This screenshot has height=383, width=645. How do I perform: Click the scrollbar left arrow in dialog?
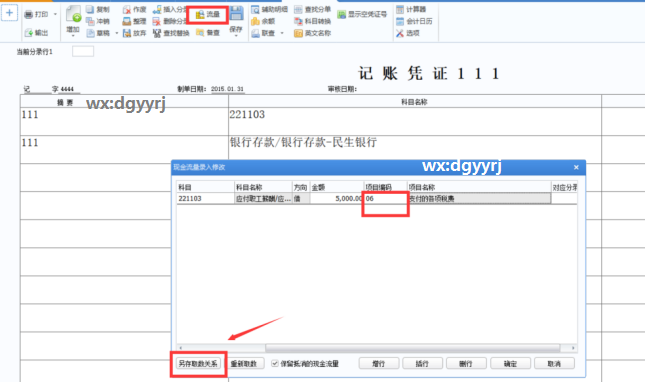point(181,348)
